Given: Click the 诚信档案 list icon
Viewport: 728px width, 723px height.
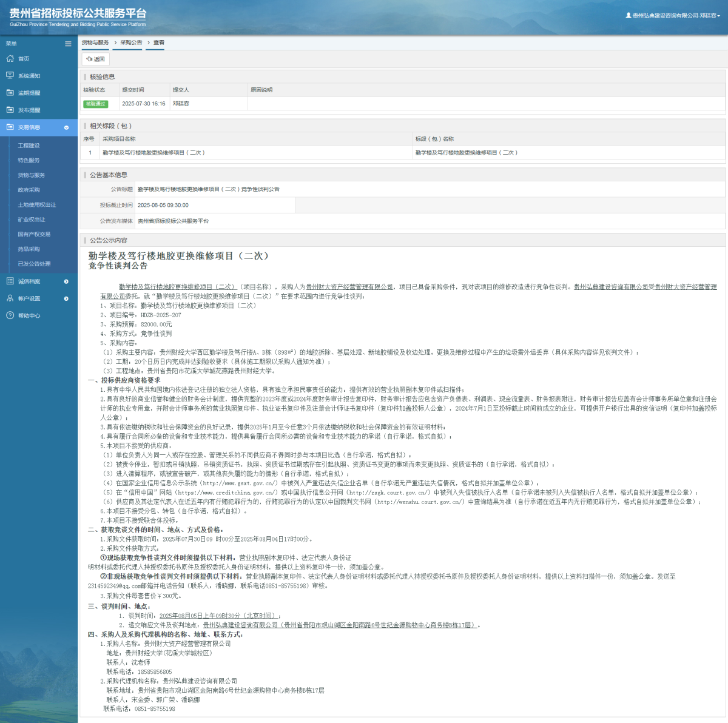Looking at the screenshot, I should click(x=10, y=281).
